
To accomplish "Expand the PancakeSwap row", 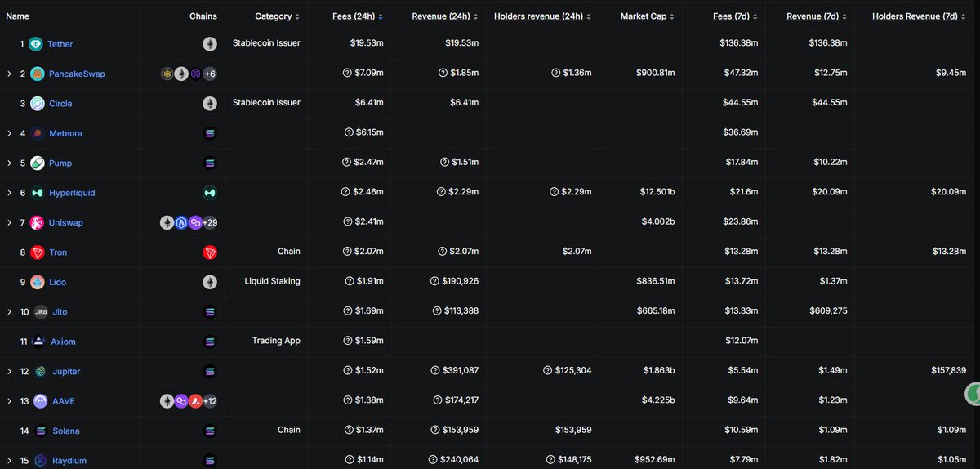I will (x=9, y=74).
